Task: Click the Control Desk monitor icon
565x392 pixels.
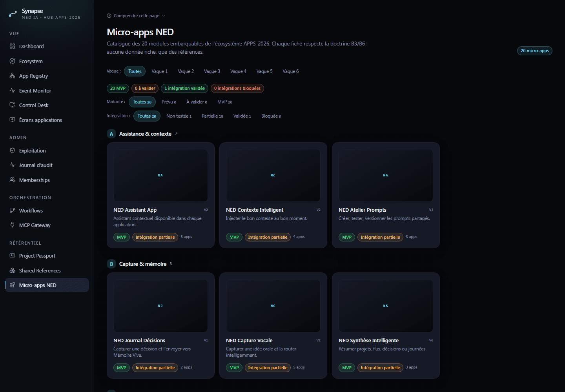Action: (12, 105)
